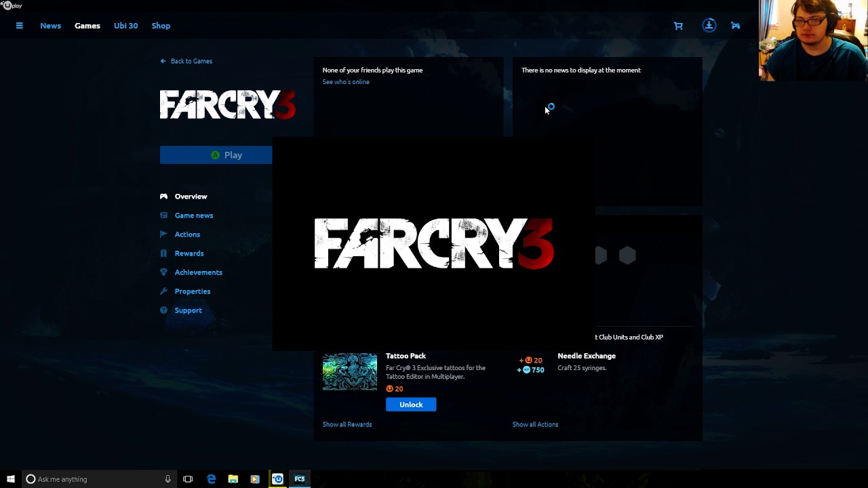Open the hamburger menu icon
Image resolution: width=868 pixels, height=488 pixels.
[19, 26]
